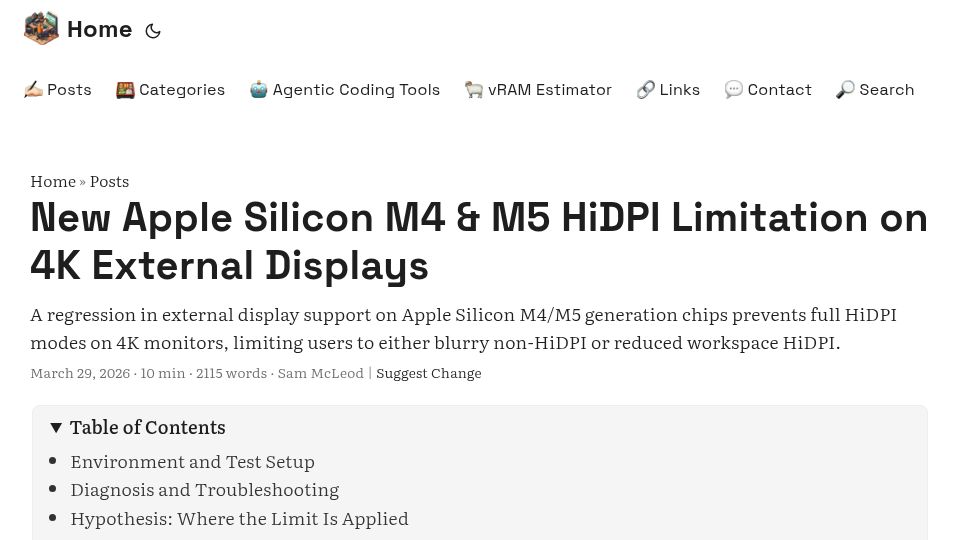Jump to Diagnosis and Troubleshooting section
960x540 pixels.
(x=204, y=490)
